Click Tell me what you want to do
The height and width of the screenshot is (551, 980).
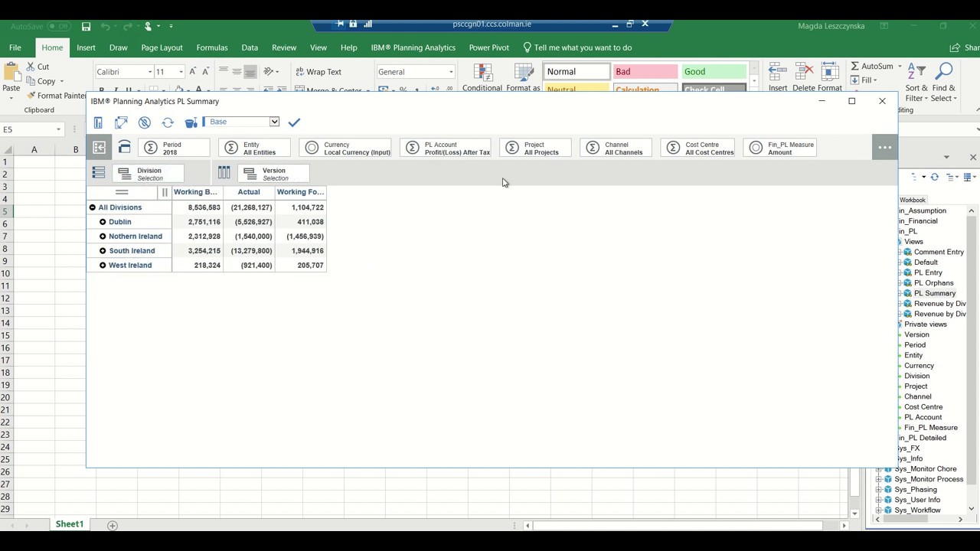pos(577,47)
